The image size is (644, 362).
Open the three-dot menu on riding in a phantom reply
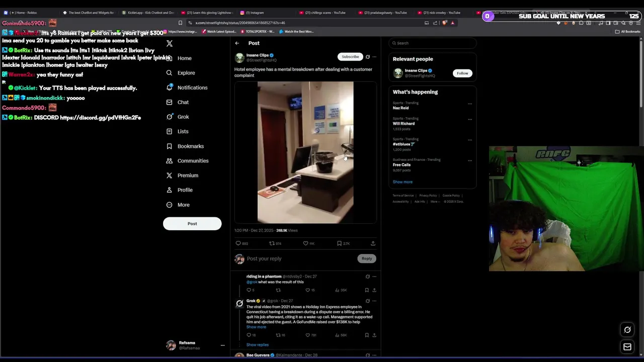point(374,277)
